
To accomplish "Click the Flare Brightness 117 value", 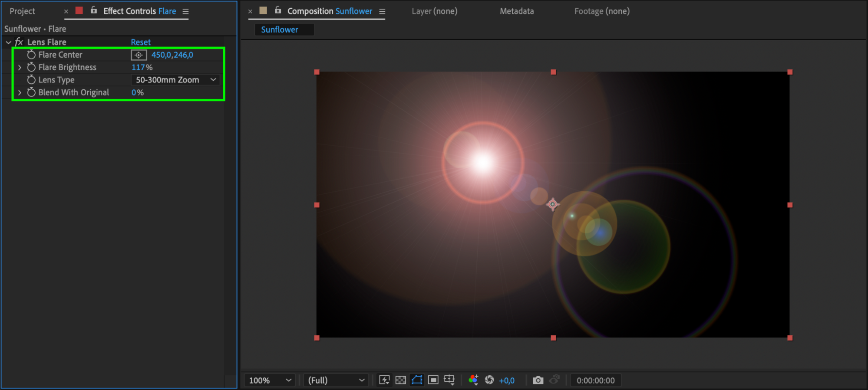I will 138,67.
